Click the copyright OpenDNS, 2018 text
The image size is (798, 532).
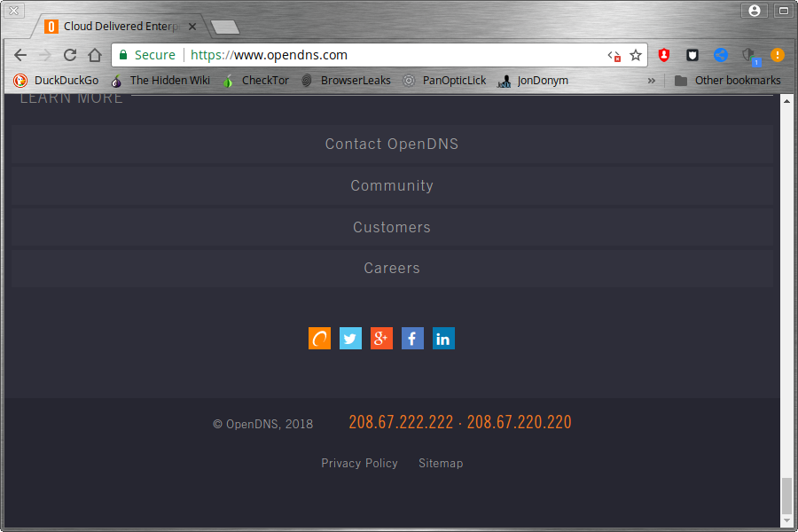point(263,424)
